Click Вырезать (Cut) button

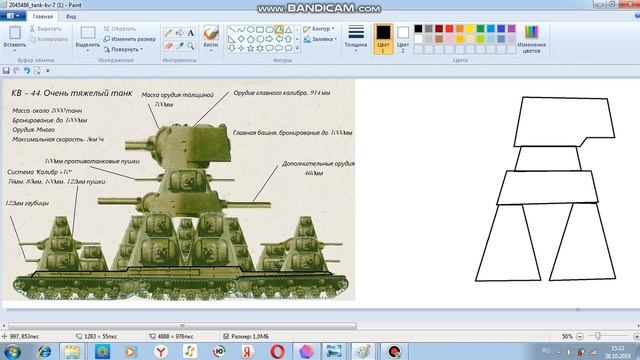click(45, 29)
